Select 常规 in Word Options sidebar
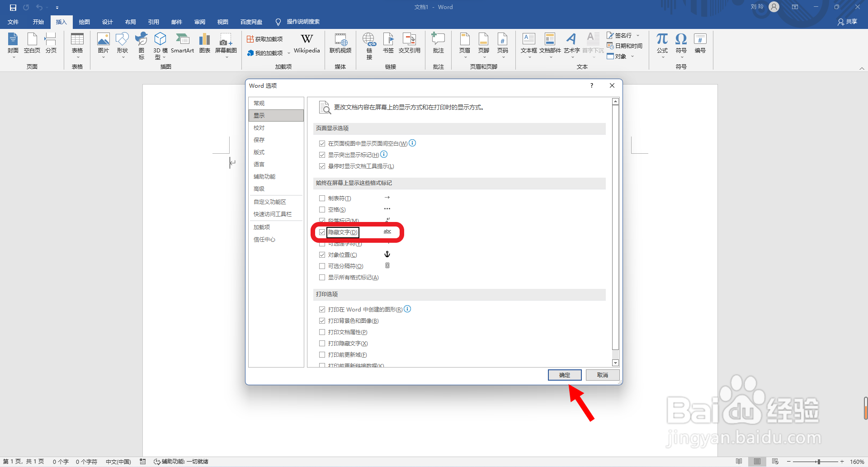 tap(276, 104)
